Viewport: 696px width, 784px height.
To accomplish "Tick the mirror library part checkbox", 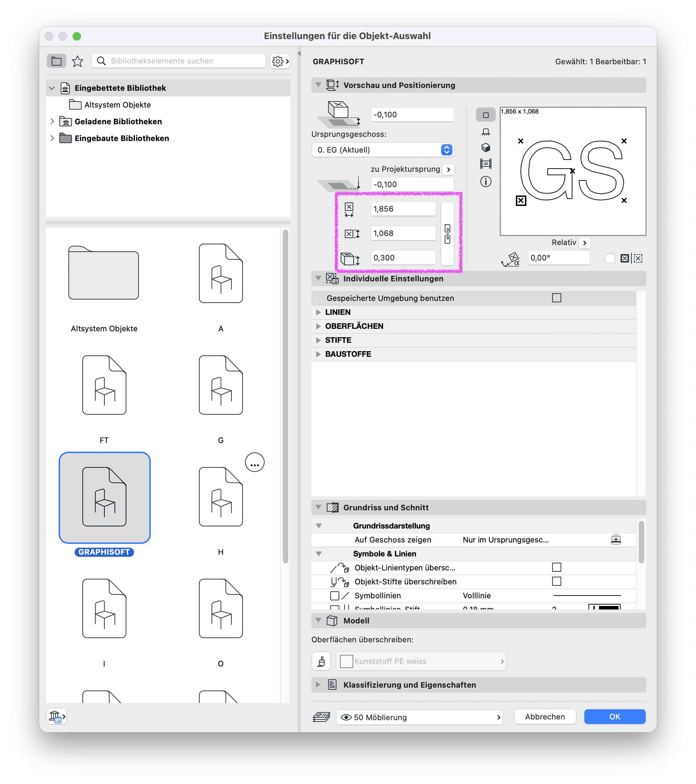I will click(610, 258).
